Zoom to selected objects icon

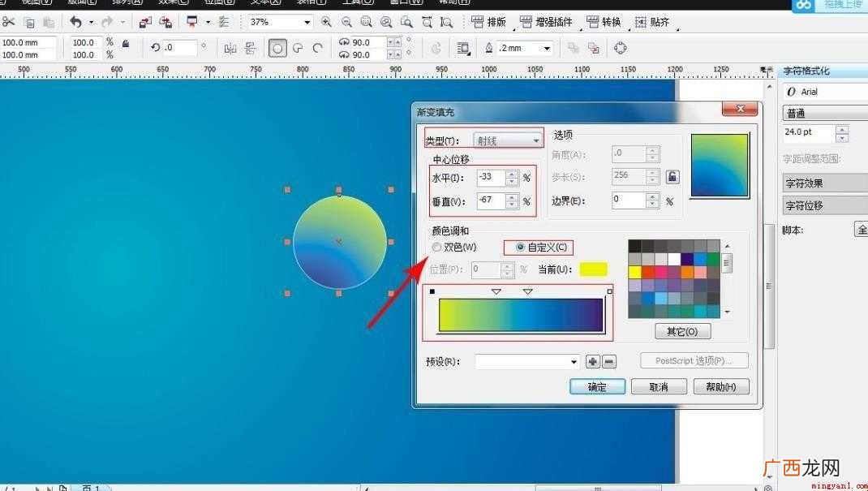click(x=367, y=22)
